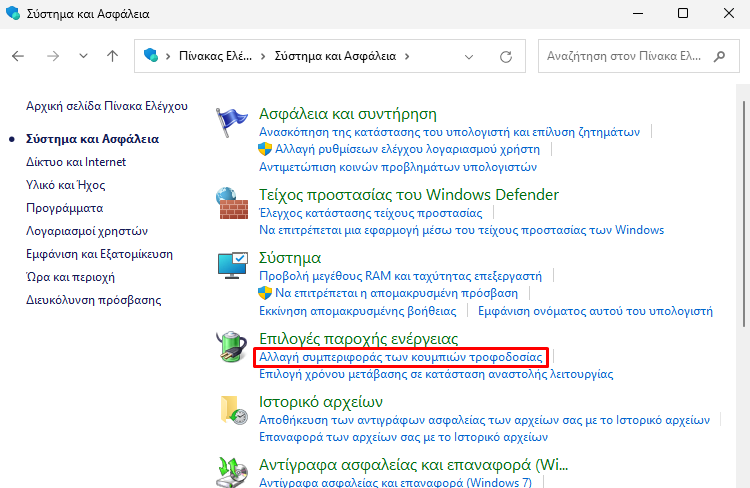
Task: Click shield icon beside Να επιτρέπεται η απομακρυσμένη πρόσβαση
Action: (x=265, y=293)
